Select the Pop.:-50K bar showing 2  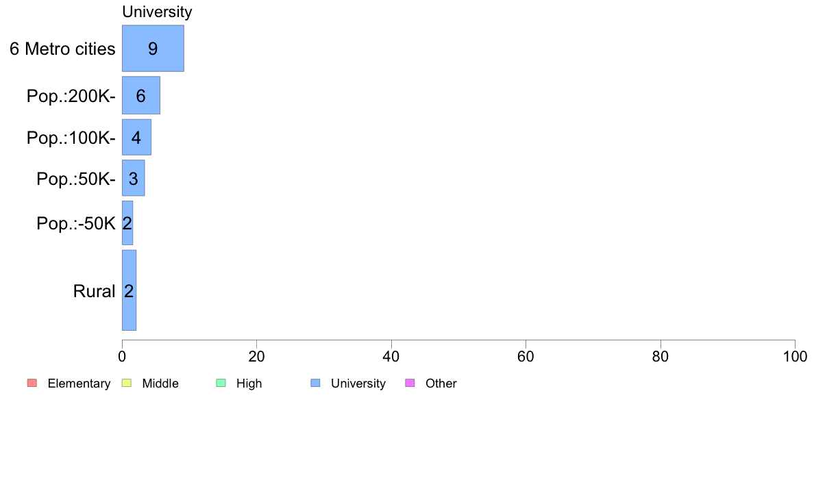(127, 223)
